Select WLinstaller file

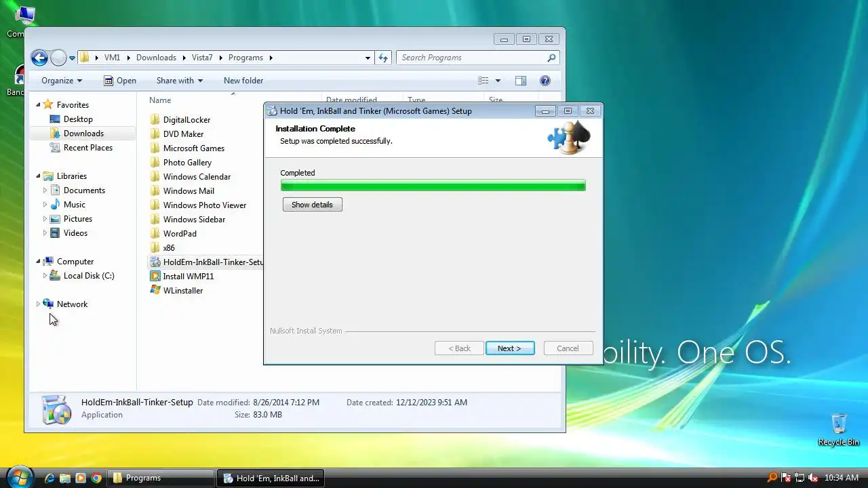pyautogui.click(x=183, y=291)
